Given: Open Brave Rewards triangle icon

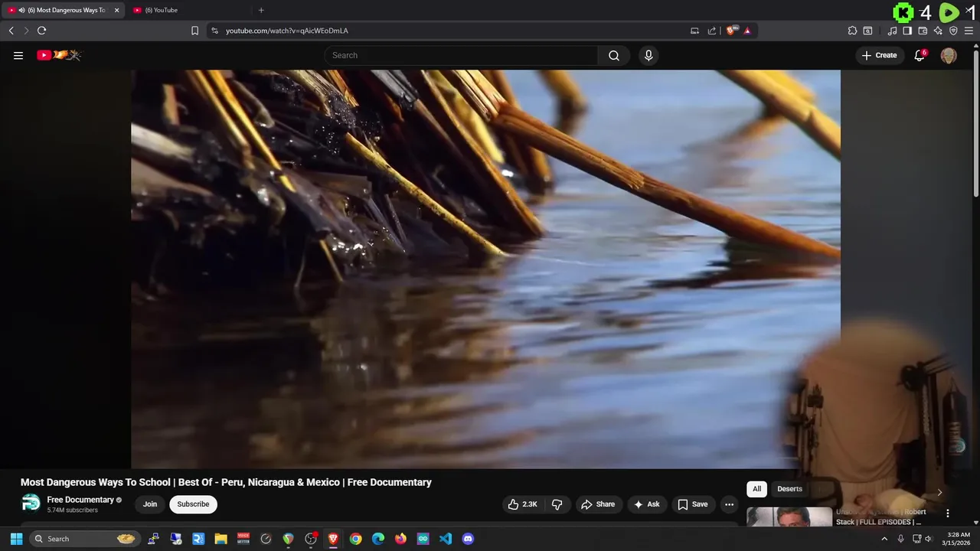Looking at the screenshot, I should [747, 31].
